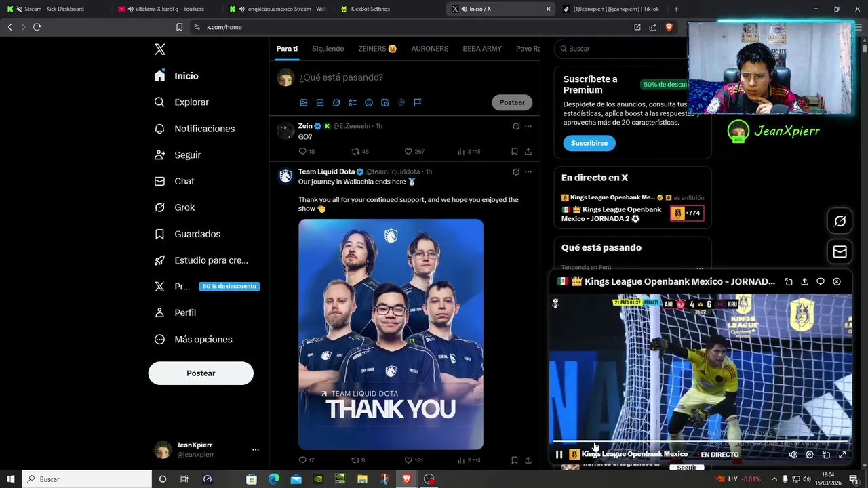Seek on the live video progress bar

point(701,442)
